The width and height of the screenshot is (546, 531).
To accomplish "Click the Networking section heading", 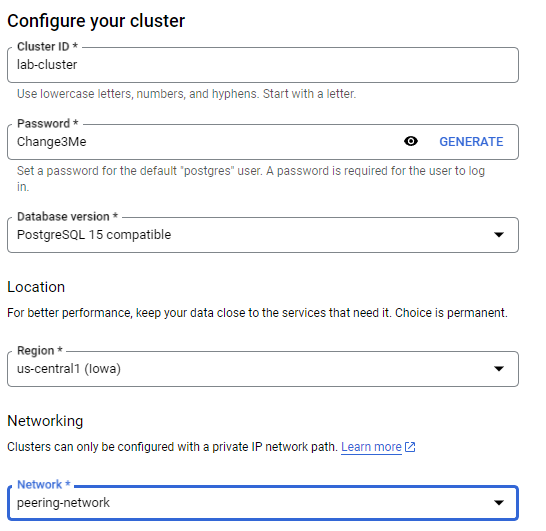I will pos(45,421).
